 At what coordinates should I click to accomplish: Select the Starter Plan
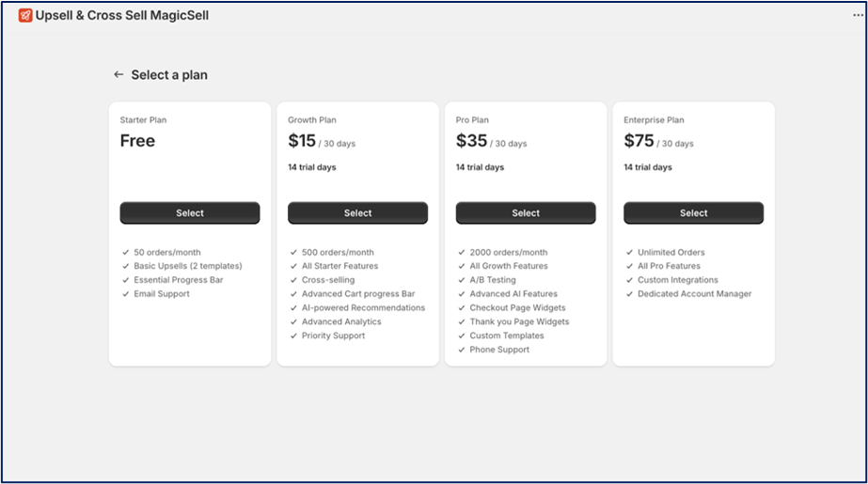[x=190, y=213]
